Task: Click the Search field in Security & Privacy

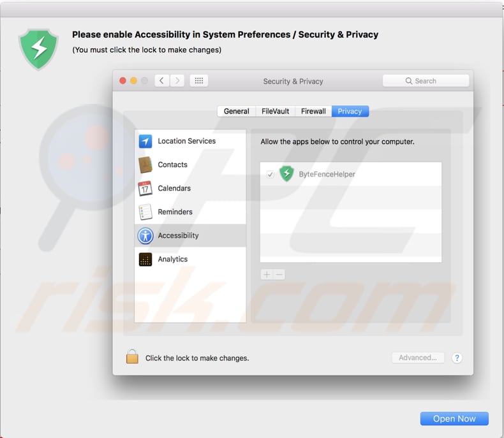Action: pyautogui.click(x=426, y=81)
